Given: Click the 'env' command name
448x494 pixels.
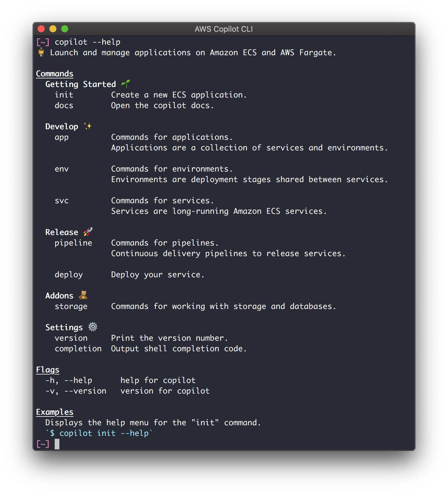Looking at the screenshot, I should 62,169.
